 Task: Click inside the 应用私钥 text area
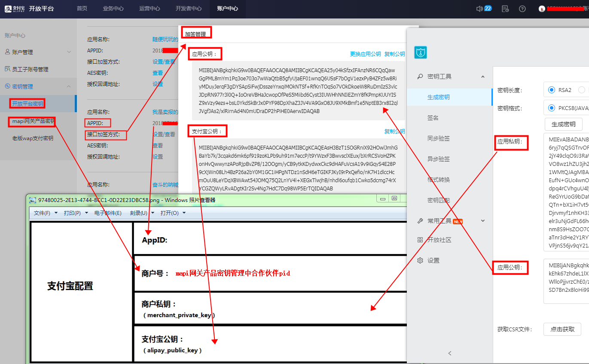[x=566, y=192]
